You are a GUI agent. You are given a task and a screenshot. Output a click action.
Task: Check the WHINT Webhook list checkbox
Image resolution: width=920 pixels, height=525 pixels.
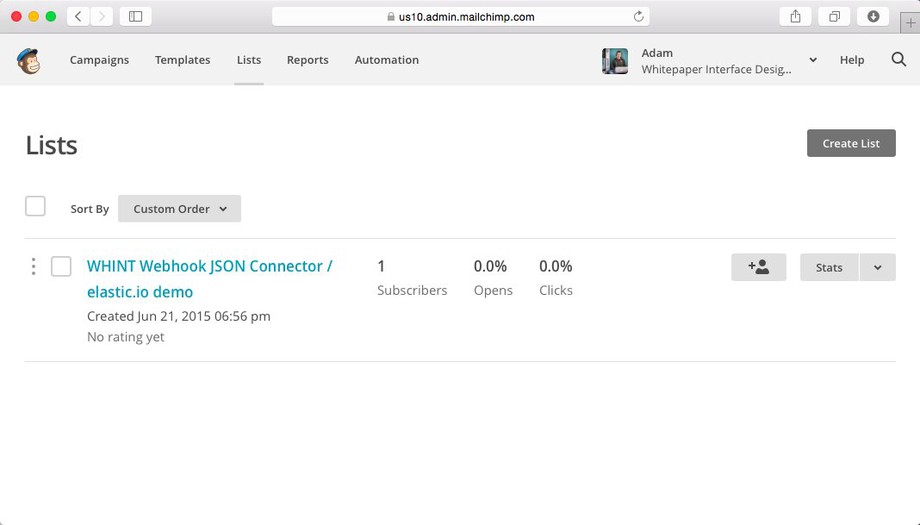[61, 266]
